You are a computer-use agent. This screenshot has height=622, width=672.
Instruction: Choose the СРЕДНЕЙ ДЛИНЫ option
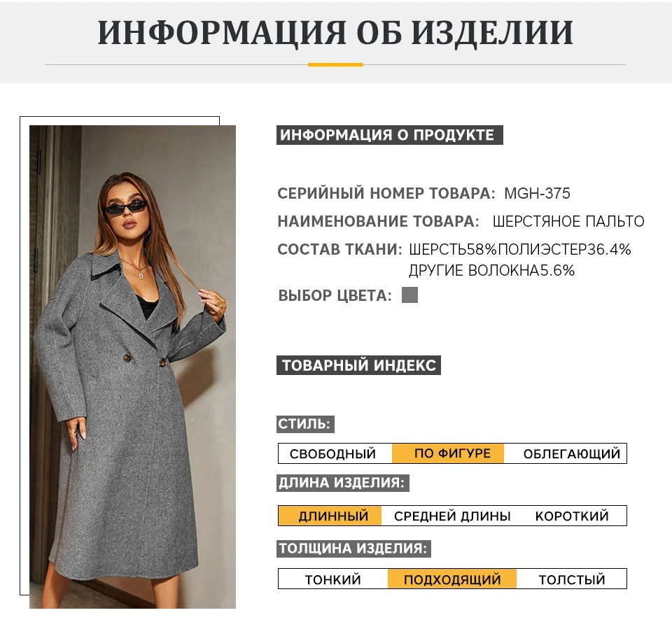(452, 516)
